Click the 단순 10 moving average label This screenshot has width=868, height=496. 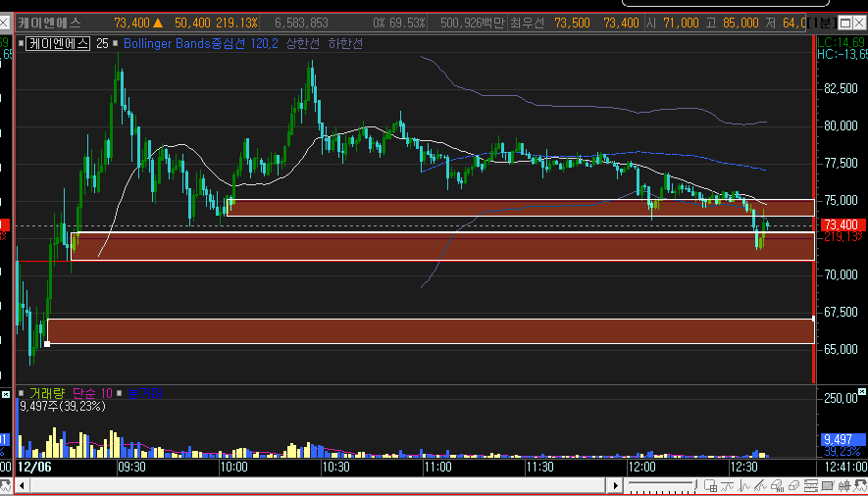click(92, 393)
